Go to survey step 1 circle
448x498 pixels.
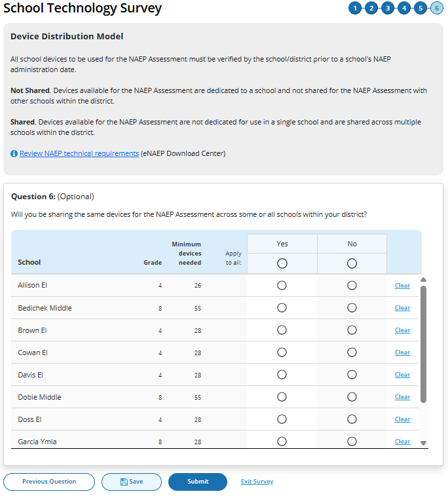click(355, 9)
